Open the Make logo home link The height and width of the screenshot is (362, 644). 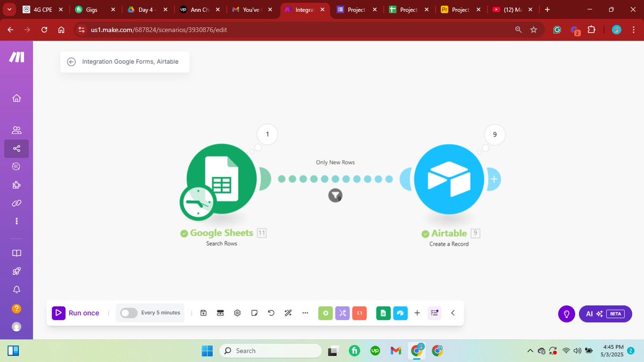(17, 58)
